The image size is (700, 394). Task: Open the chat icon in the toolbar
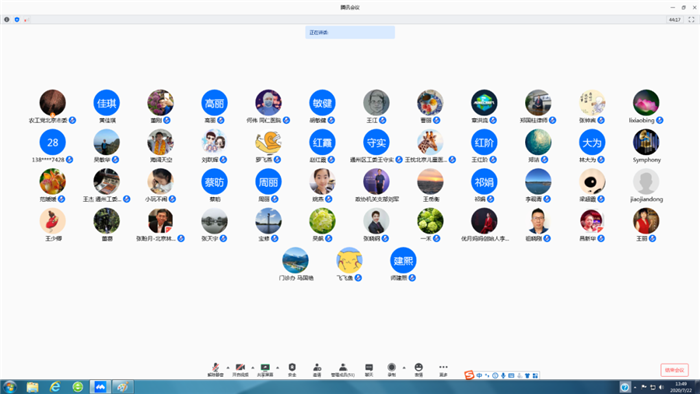click(369, 369)
